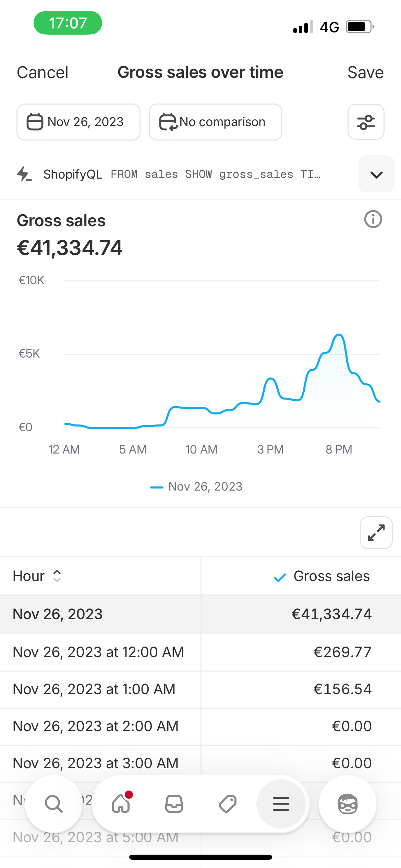Open the profile avatar icon
The height and width of the screenshot is (868, 401).
(348, 804)
